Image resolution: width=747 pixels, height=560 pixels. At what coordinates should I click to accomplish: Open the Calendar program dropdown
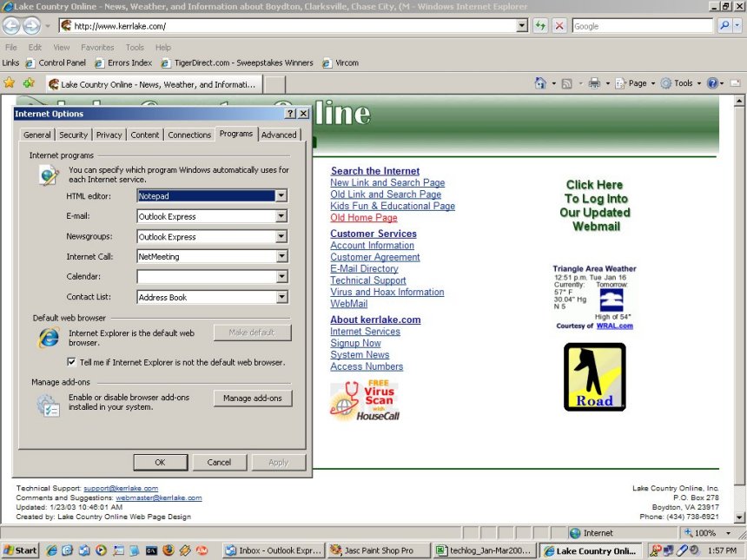click(281, 277)
